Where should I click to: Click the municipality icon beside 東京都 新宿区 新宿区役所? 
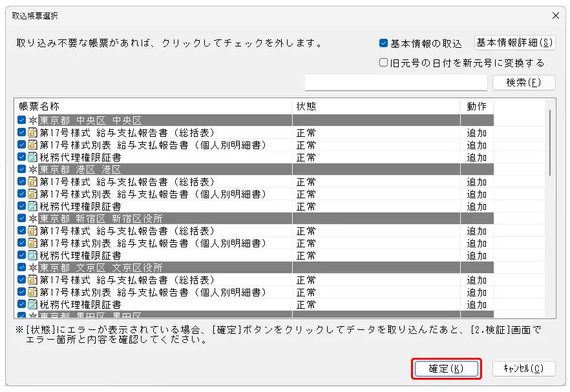click(32, 219)
